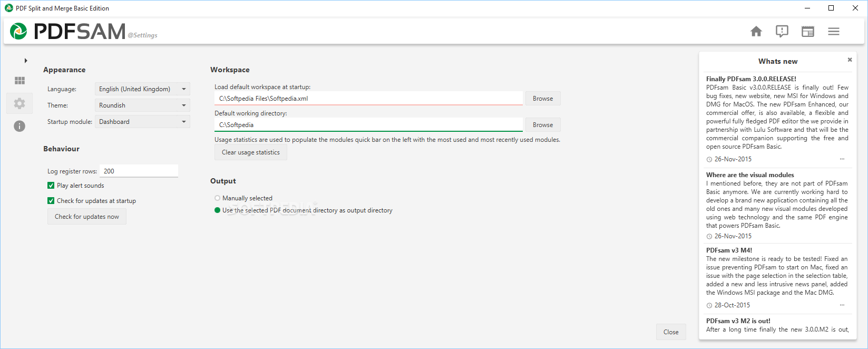Browse for the default working directory
This screenshot has width=868, height=349.
(543, 125)
